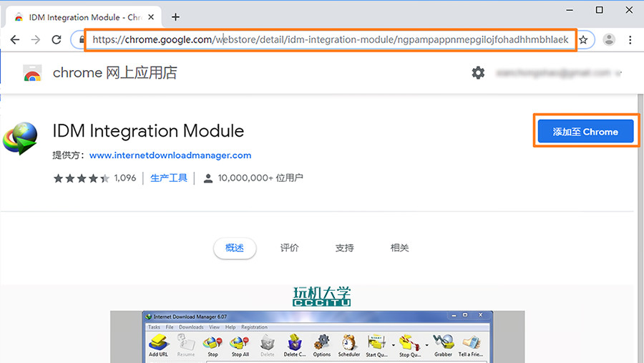
Task: Reload the current page
Action: point(57,40)
